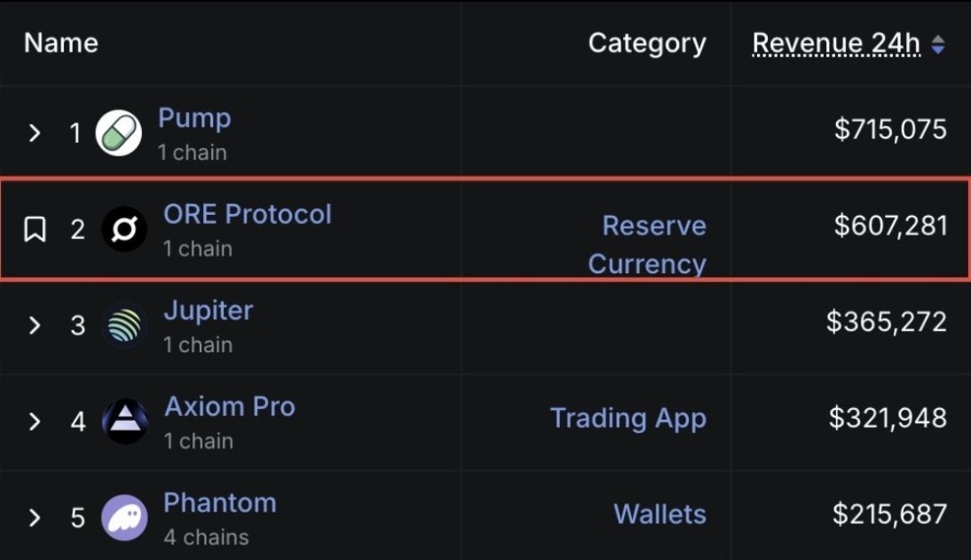Viewport: 971px width, 560px height.
Task: Open the Phantom protocol link
Action: (219, 502)
